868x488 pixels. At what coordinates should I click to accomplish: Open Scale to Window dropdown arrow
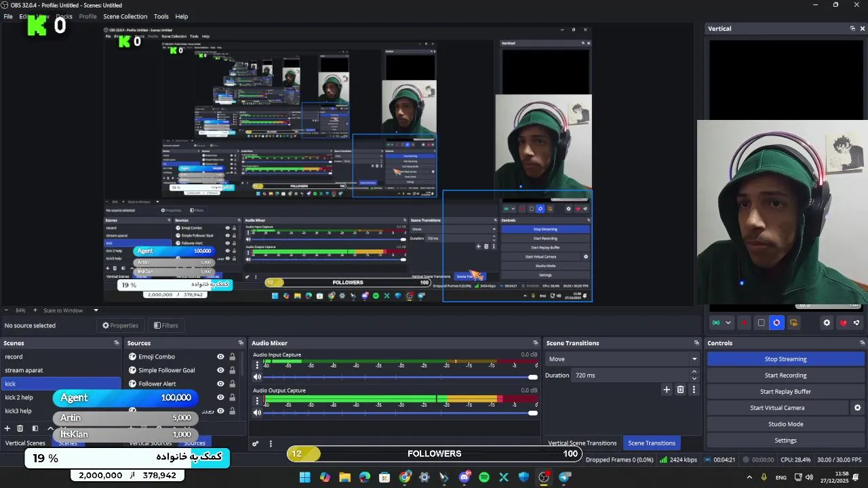96,310
